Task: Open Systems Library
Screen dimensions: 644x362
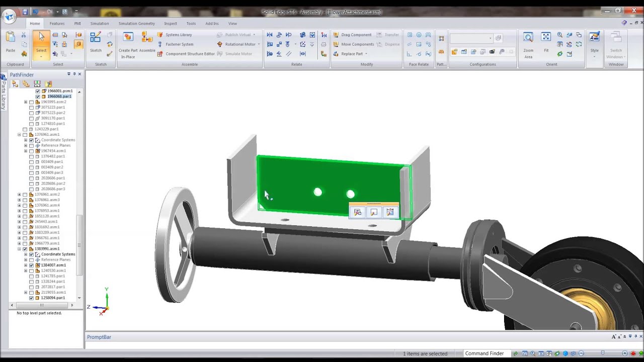Action: 175,35
